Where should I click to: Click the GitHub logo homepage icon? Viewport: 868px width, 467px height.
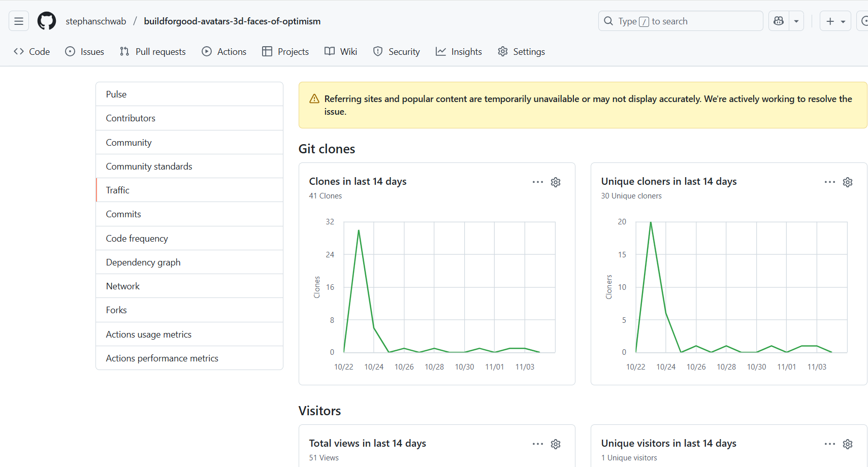(x=47, y=21)
